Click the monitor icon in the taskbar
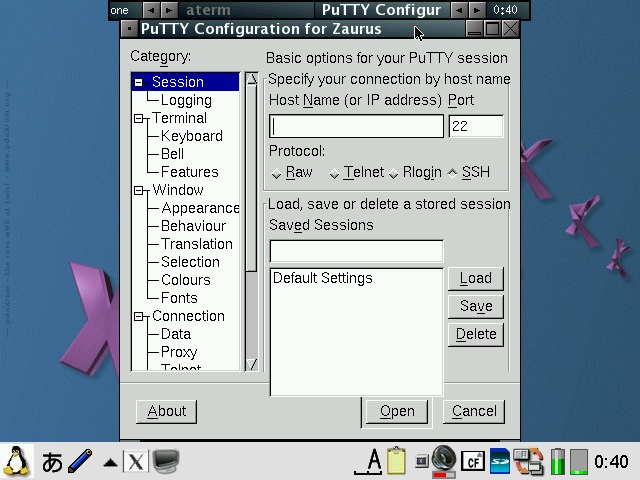The width and height of the screenshot is (640, 480). [165, 462]
